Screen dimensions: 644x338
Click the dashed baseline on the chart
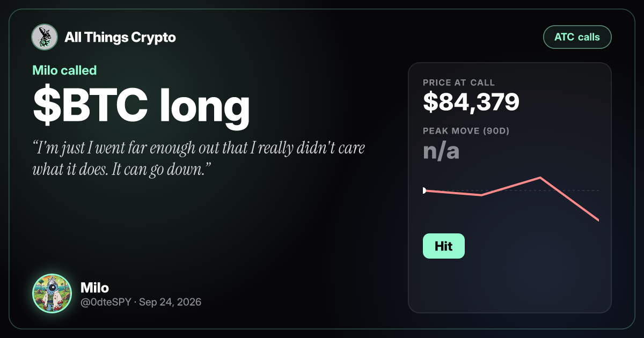pos(511,190)
